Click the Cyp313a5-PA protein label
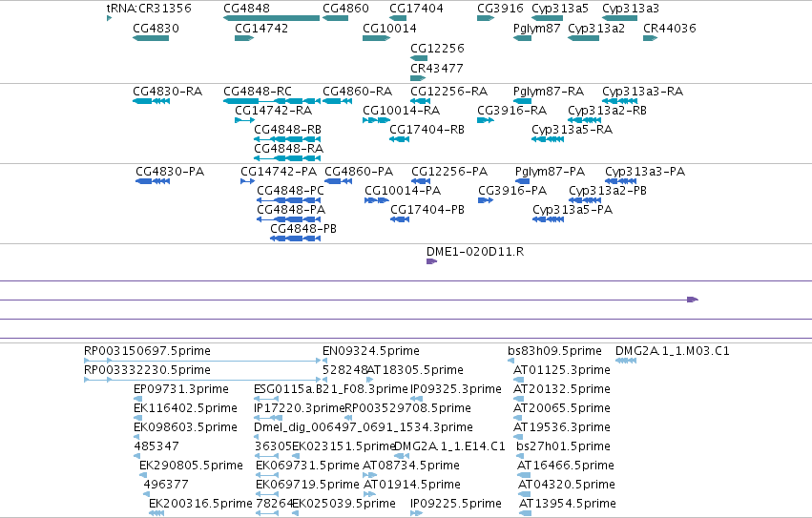Viewport: 812px width, 518px height. point(573,210)
